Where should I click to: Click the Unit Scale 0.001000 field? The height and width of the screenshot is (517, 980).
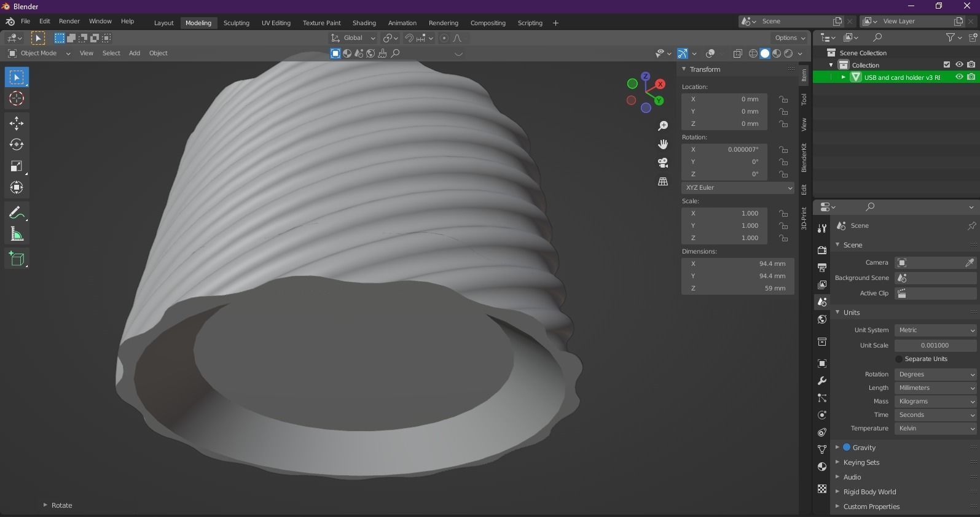point(935,346)
